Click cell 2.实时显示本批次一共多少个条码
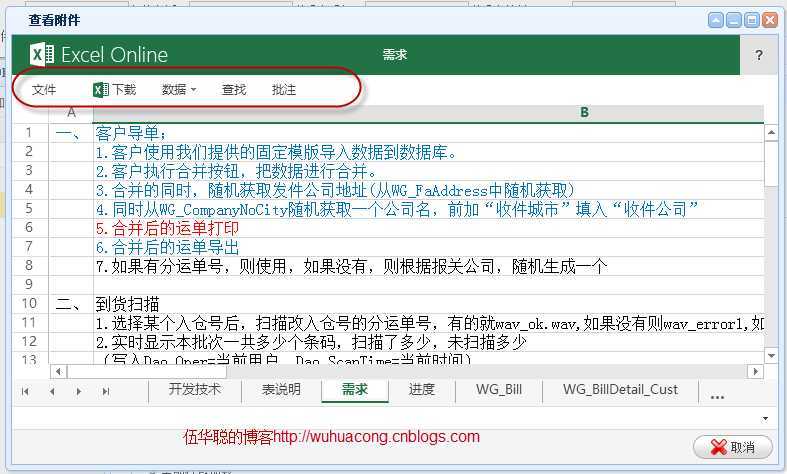 click(311, 342)
